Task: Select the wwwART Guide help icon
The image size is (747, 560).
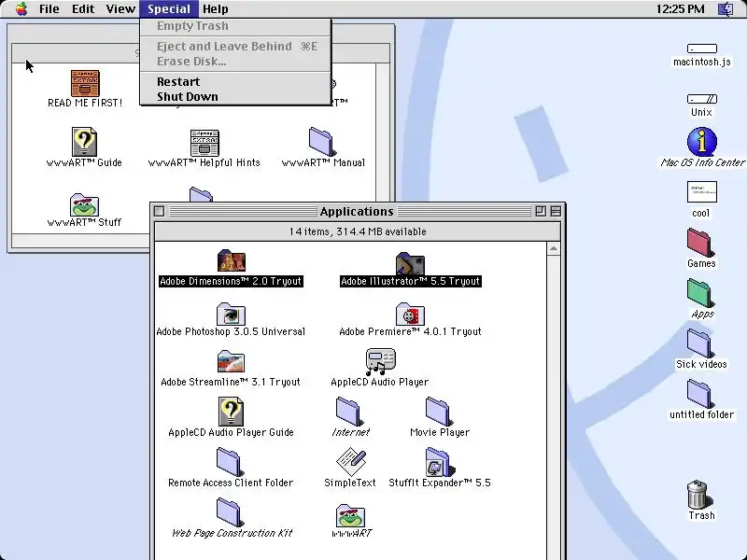Action: [x=84, y=142]
